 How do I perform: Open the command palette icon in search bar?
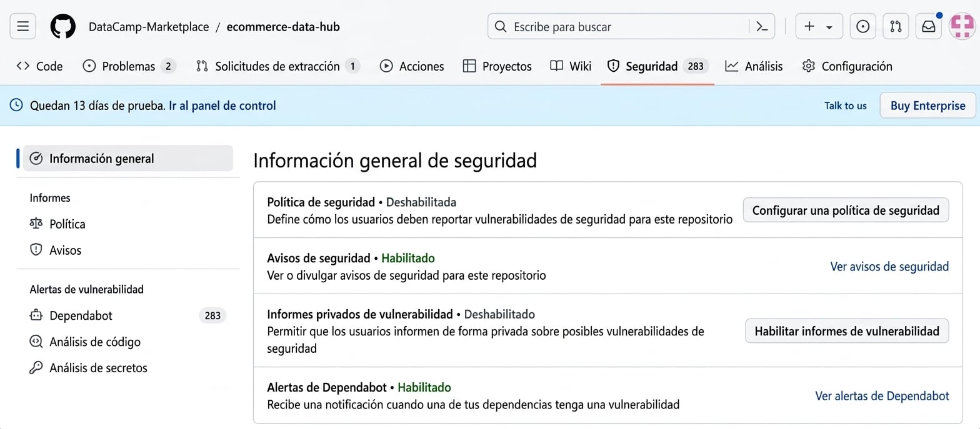pyautogui.click(x=761, y=26)
